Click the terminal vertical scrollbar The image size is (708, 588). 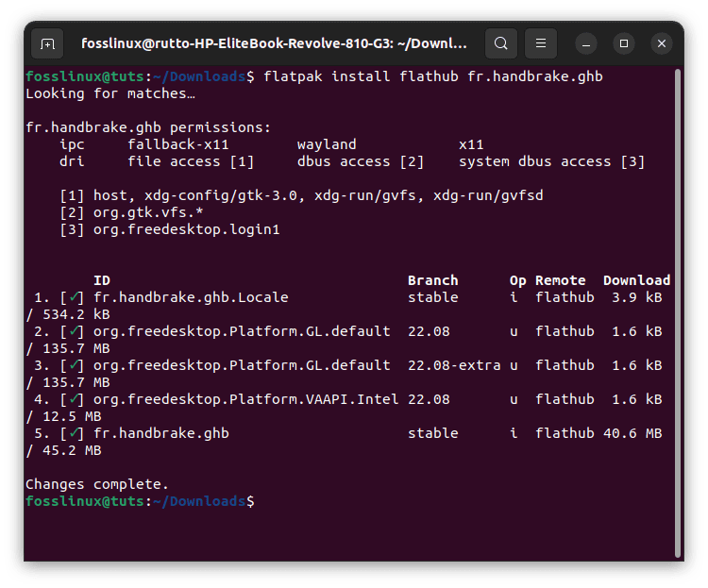pyautogui.click(x=677, y=313)
